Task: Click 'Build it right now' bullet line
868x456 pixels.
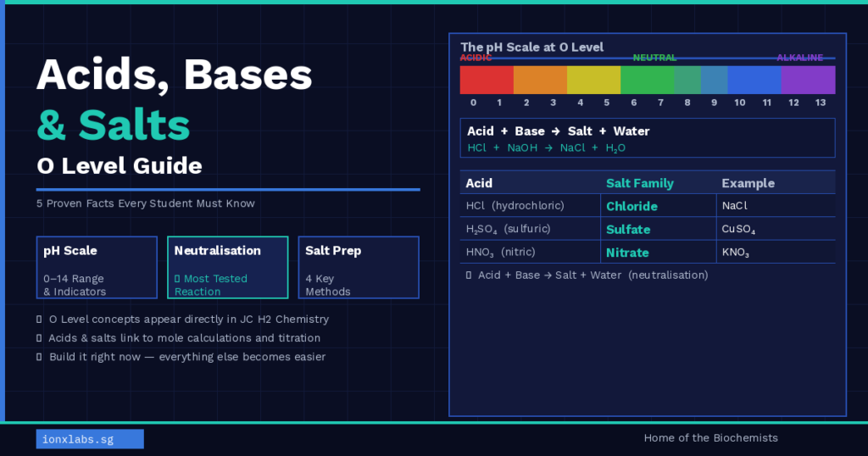Action: (187, 357)
